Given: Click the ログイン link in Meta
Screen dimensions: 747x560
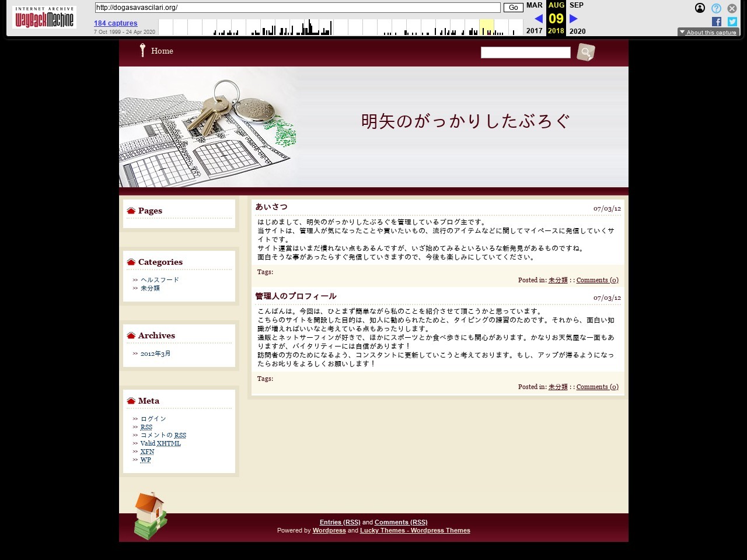Looking at the screenshot, I should pyautogui.click(x=153, y=419).
